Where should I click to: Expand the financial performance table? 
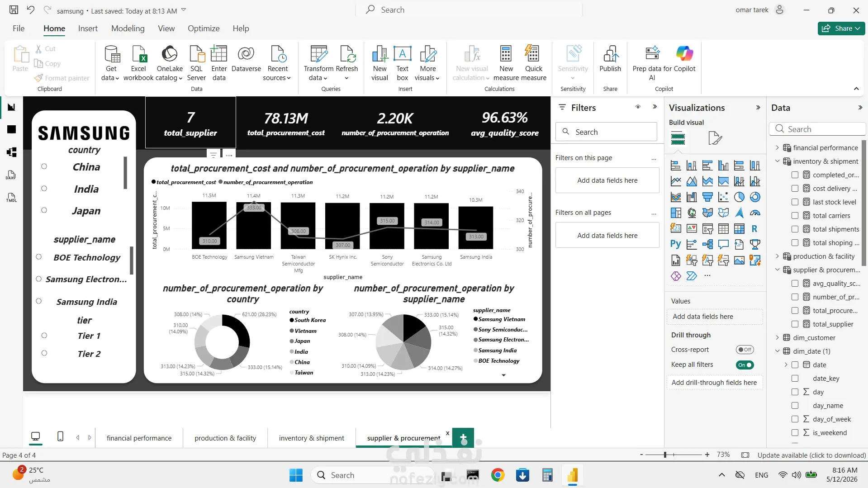[777, 148]
